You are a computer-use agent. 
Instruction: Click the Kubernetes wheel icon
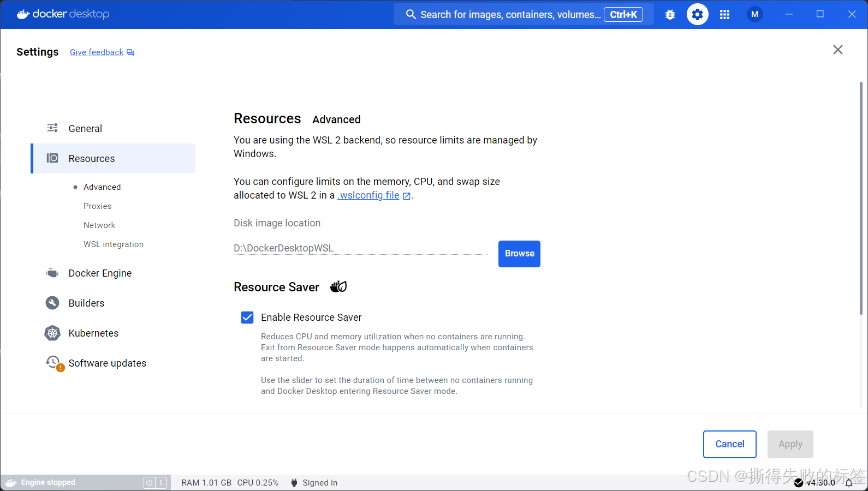52,333
